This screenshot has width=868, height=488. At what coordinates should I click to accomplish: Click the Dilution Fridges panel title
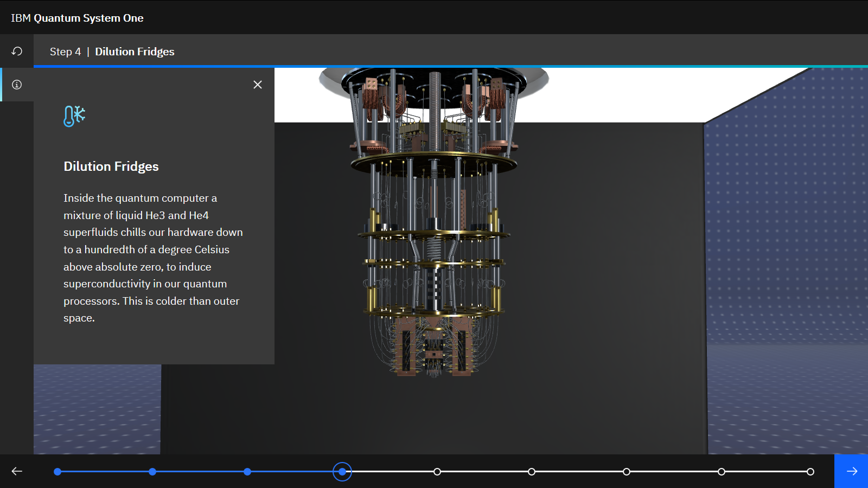[x=111, y=166]
